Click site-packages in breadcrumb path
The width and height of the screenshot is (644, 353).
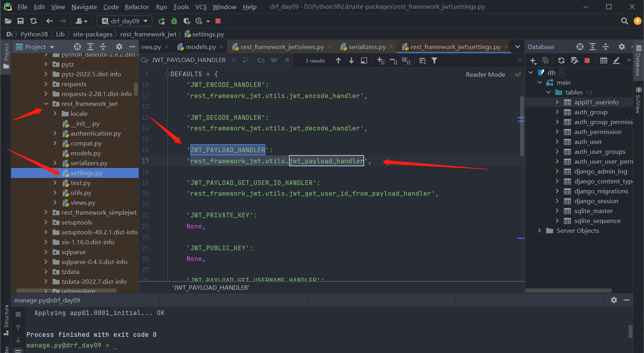(x=93, y=34)
